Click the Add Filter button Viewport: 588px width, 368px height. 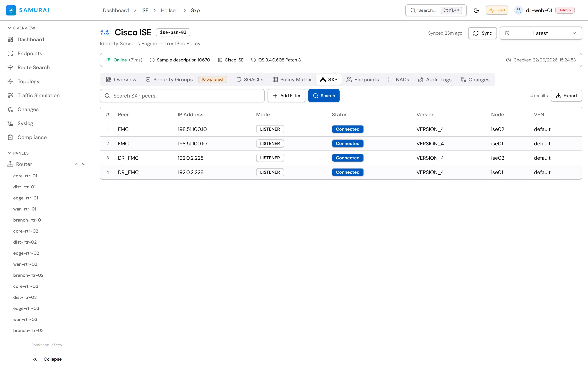pos(286,96)
